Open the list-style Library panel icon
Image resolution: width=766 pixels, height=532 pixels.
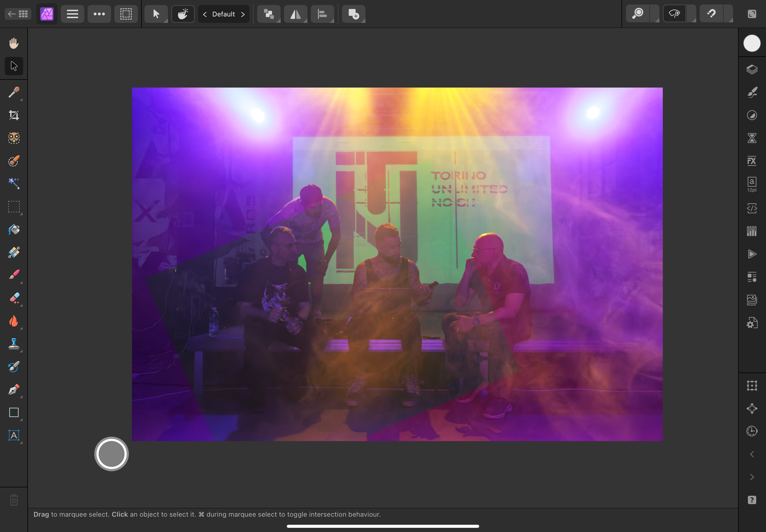pos(752,277)
